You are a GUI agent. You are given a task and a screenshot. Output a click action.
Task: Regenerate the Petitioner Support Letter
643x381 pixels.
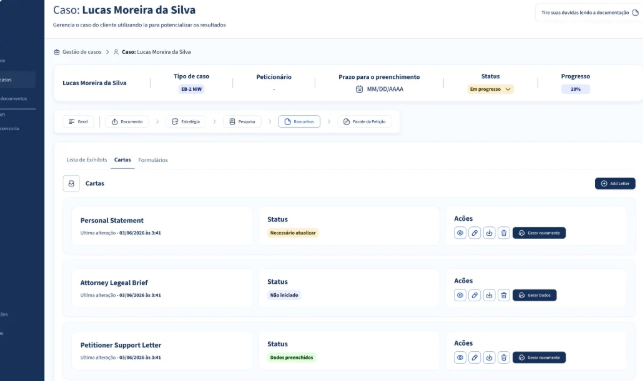click(539, 358)
